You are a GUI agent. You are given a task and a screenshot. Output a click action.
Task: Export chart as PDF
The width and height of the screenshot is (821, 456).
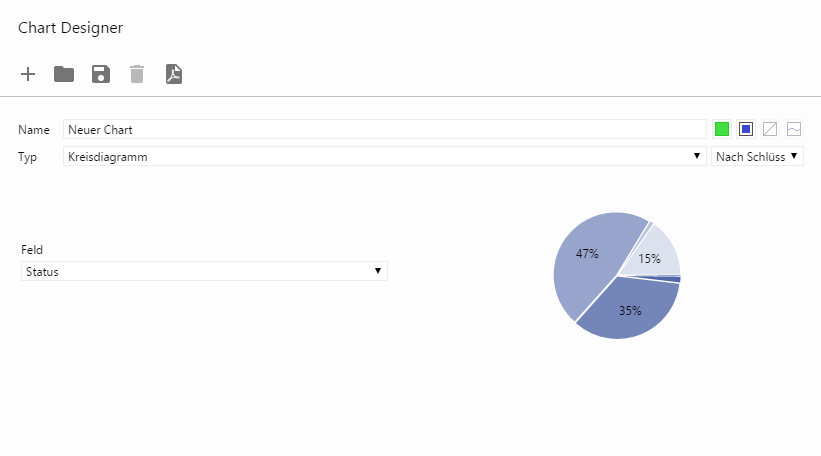pos(174,74)
